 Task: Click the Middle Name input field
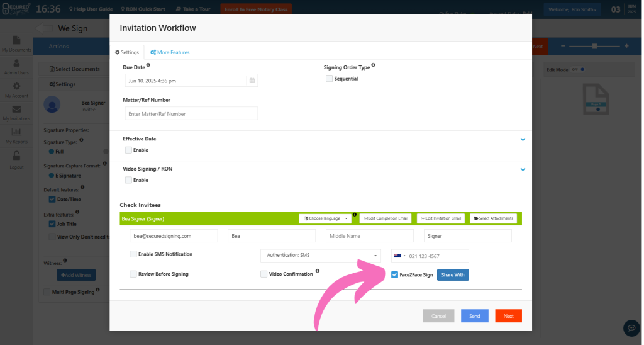coord(369,236)
